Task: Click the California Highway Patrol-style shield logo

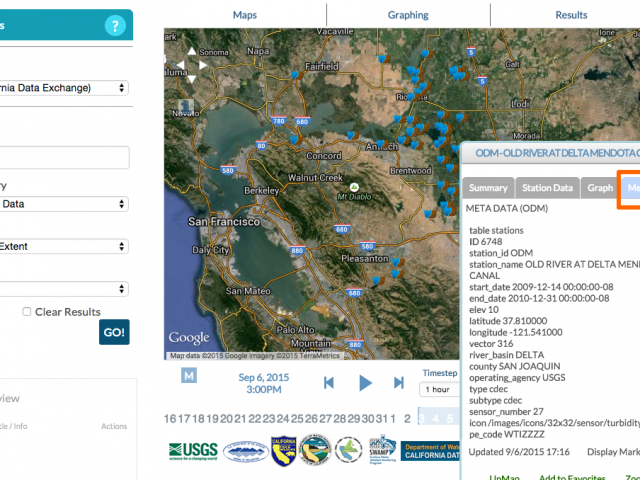Action: [283, 451]
